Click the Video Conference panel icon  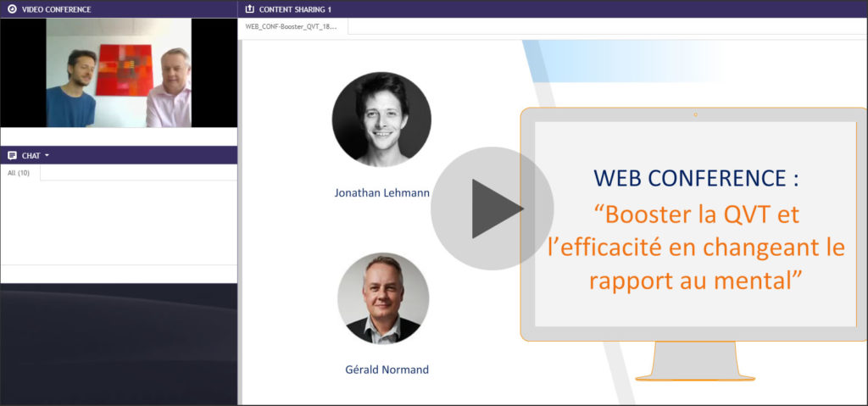12,9
